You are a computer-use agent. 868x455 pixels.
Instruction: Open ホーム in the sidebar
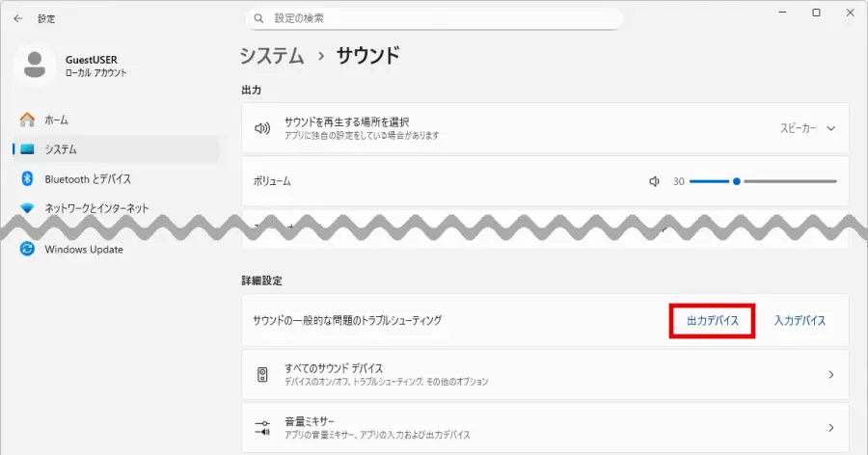click(117, 120)
